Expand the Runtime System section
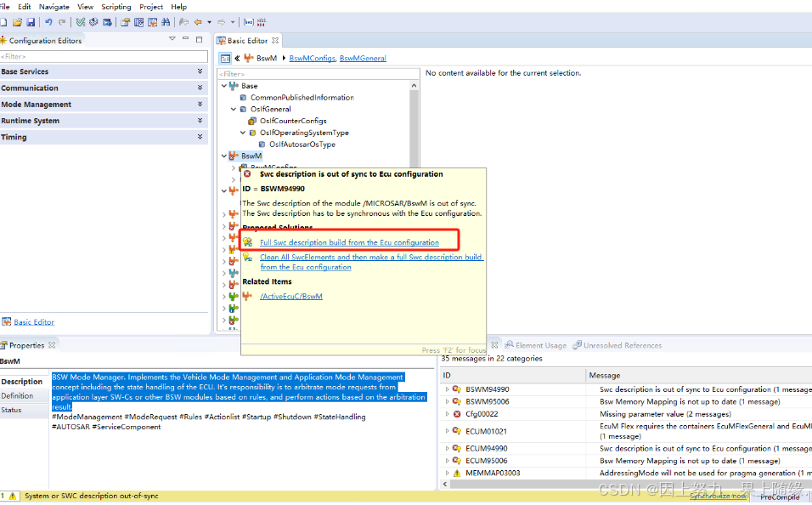This screenshot has height=505, width=812. pos(200,120)
